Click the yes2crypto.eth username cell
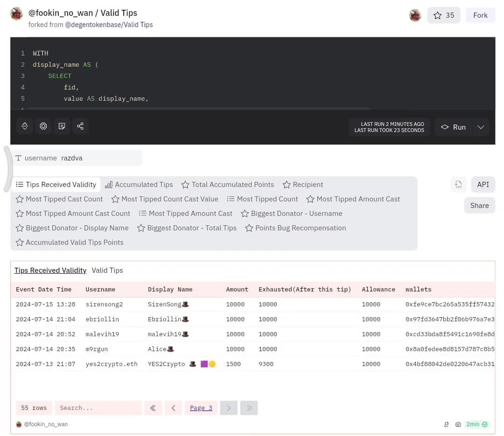 pos(112,364)
